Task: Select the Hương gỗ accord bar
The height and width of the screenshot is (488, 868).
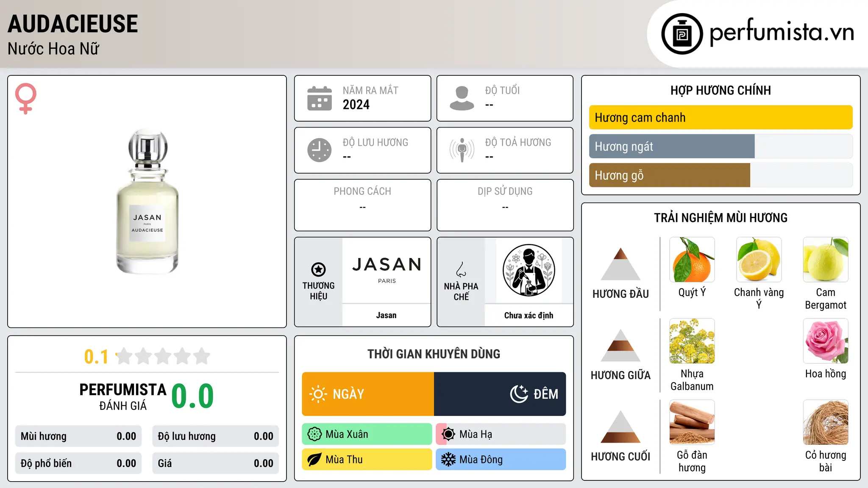Action: pyautogui.click(x=721, y=175)
